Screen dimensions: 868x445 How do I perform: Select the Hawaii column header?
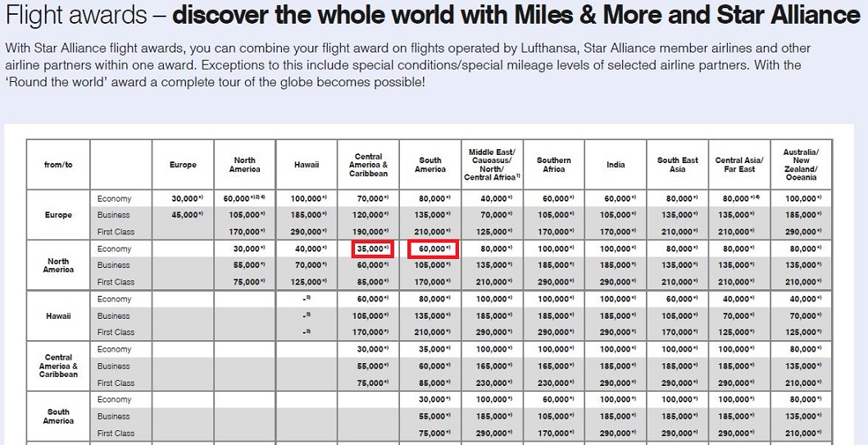point(307,165)
